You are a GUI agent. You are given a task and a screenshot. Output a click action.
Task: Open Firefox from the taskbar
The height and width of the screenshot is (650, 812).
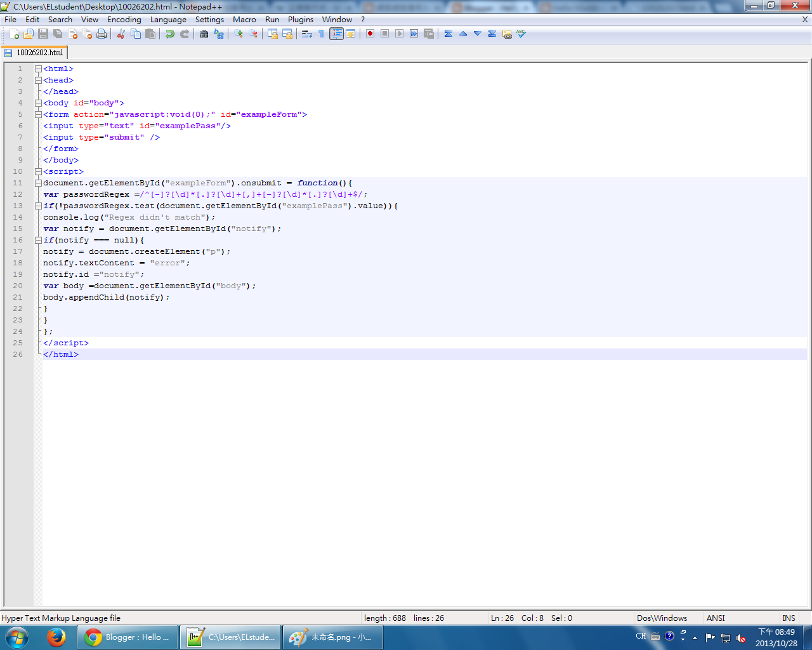pyautogui.click(x=56, y=637)
